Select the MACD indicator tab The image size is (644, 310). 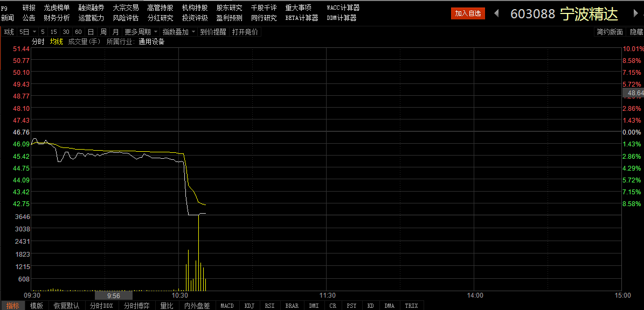click(227, 306)
